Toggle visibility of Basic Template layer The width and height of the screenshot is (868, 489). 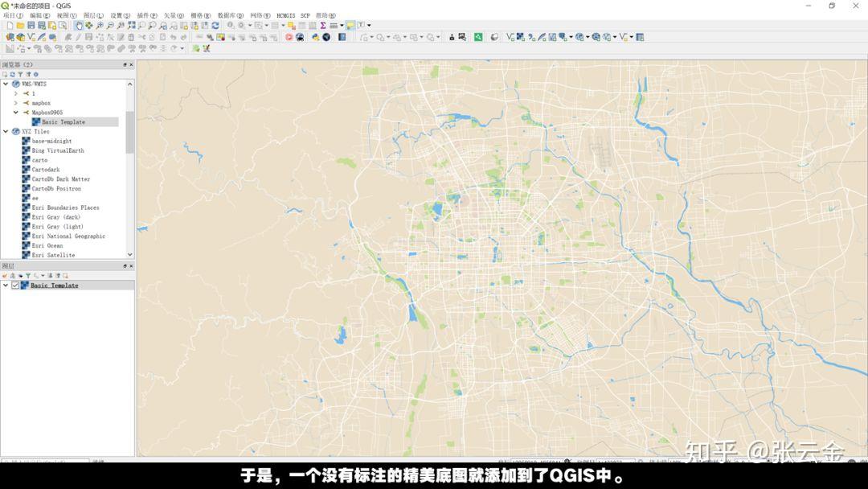[x=15, y=286]
